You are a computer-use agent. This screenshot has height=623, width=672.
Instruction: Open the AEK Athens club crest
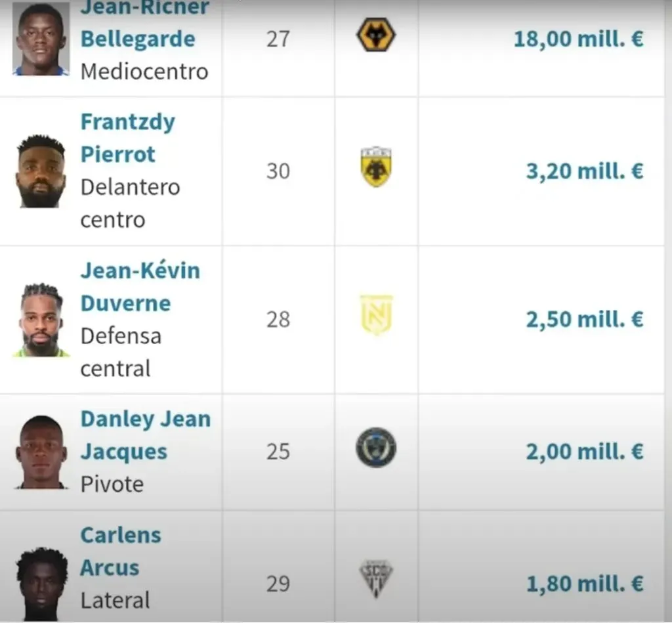pos(376,167)
